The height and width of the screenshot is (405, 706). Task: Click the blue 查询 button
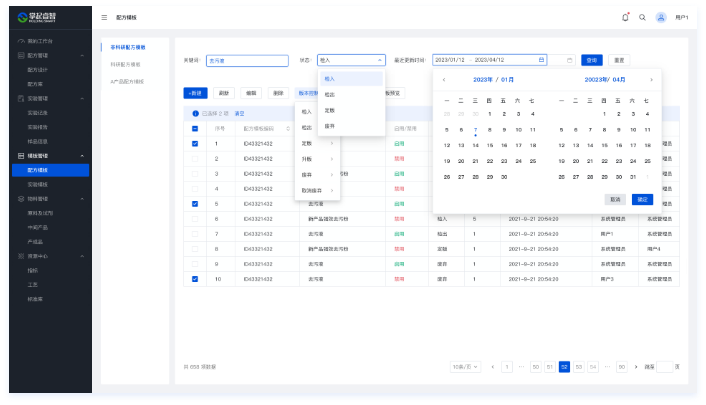pyautogui.click(x=592, y=60)
